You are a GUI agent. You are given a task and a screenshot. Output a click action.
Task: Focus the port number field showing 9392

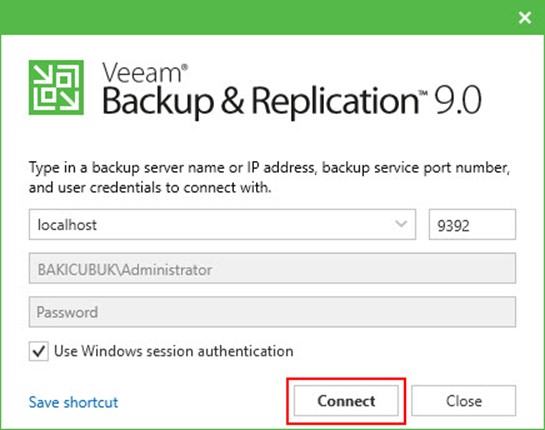(x=472, y=225)
